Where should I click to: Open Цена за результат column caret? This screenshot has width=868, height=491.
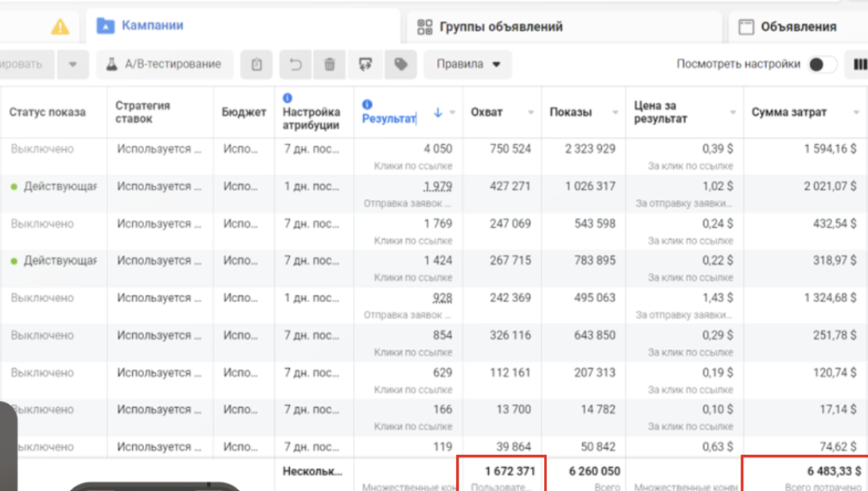(x=733, y=112)
